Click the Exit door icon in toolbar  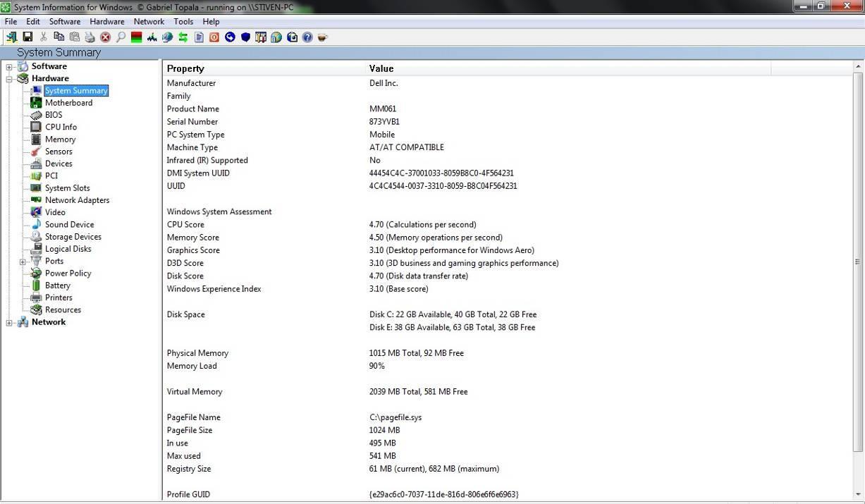11,37
